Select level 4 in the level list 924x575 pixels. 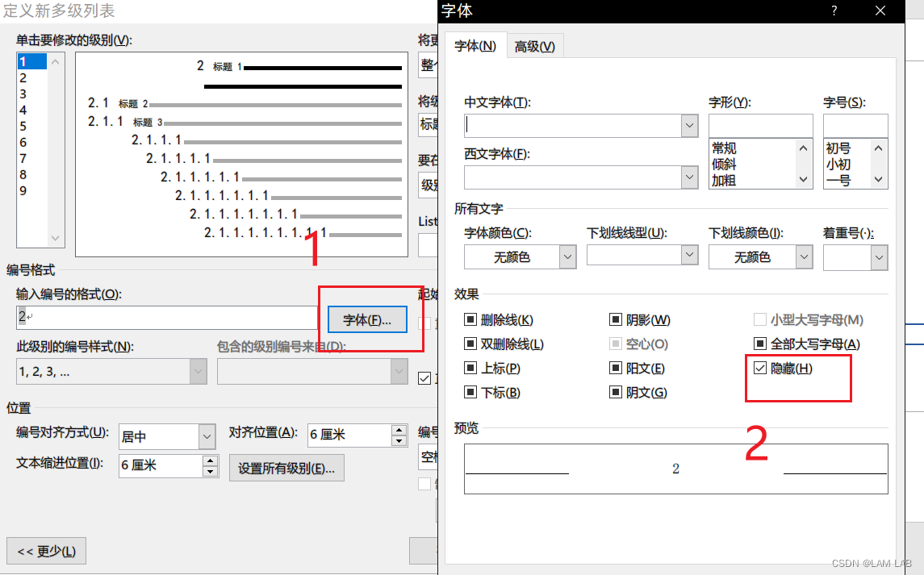[x=31, y=110]
